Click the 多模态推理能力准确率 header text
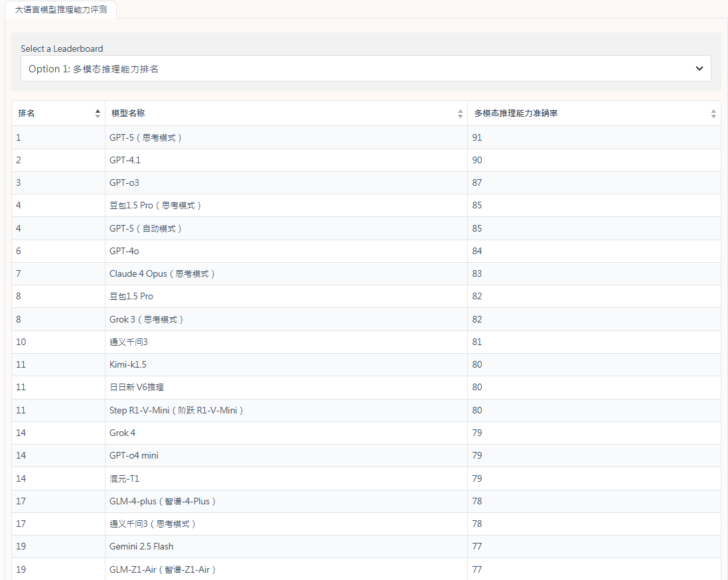The height and width of the screenshot is (580, 728). pos(516,113)
